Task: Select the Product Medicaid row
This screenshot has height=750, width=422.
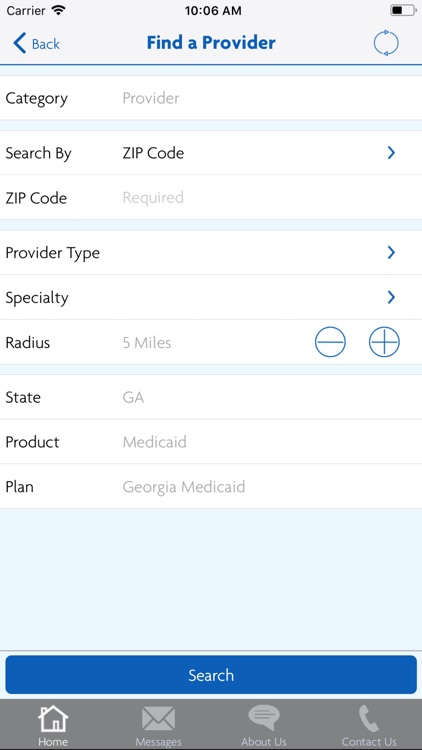Action: point(211,441)
